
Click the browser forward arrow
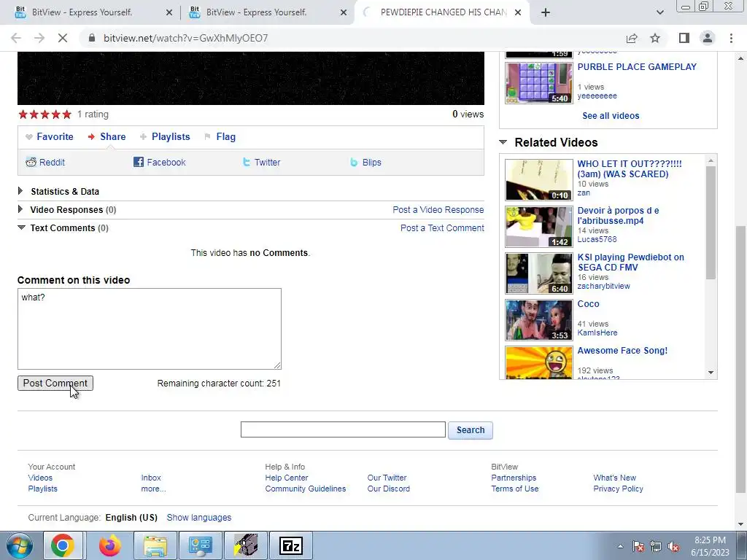click(39, 38)
